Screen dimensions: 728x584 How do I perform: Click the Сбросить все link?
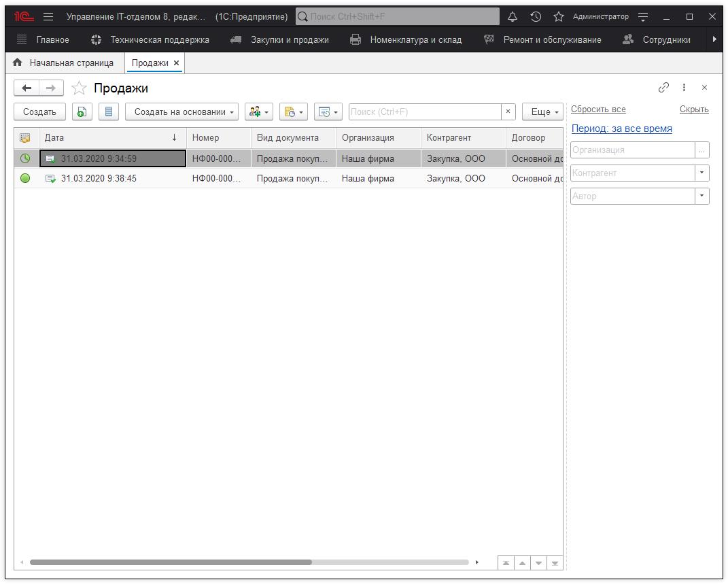598,109
